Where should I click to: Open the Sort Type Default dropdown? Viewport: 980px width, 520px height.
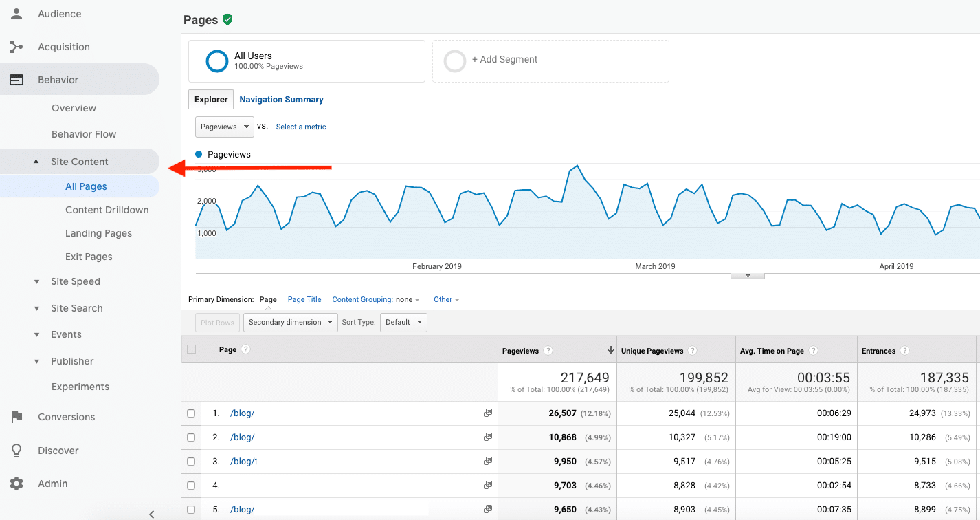tap(403, 322)
